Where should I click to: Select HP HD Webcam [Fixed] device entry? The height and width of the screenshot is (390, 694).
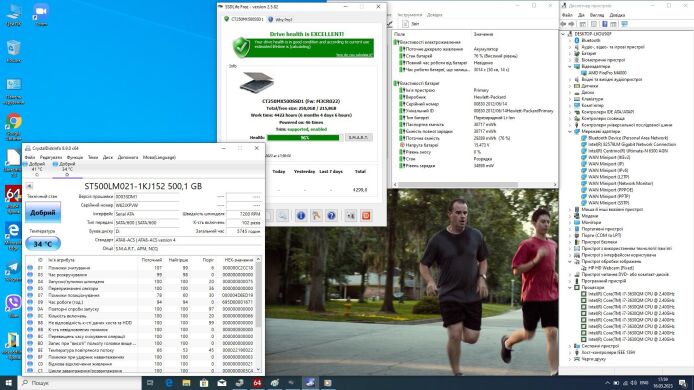(610, 268)
